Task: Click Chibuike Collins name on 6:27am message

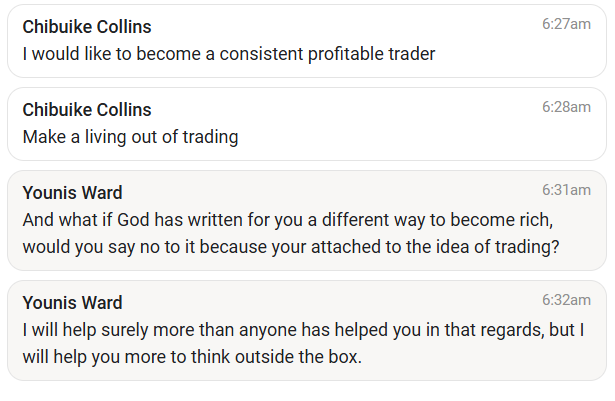Action: [x=87, y=27]
